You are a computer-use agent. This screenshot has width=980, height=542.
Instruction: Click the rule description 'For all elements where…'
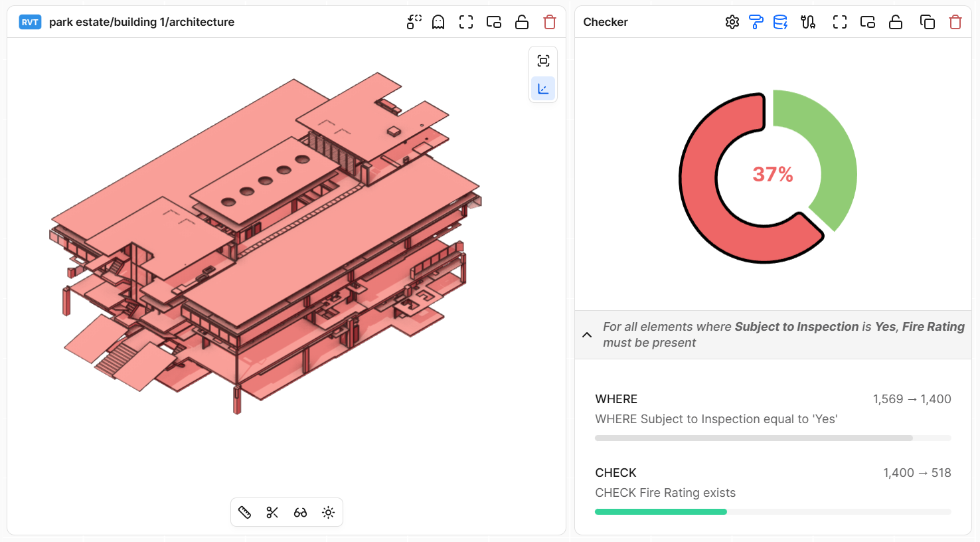click(x=783, y=335)
